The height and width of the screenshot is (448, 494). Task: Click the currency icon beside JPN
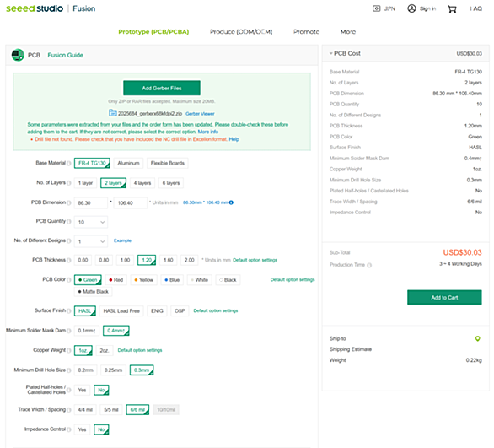click(x=376, y=8)
